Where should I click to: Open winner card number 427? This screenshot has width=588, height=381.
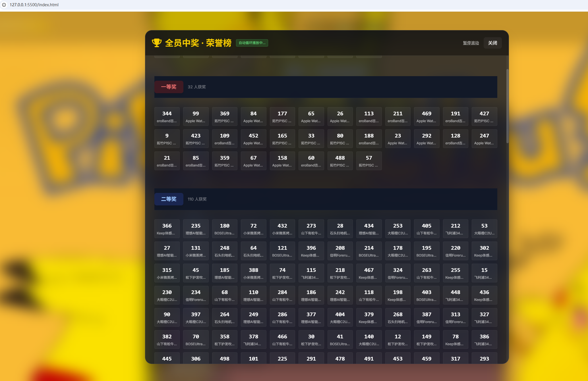coord(484,116)
